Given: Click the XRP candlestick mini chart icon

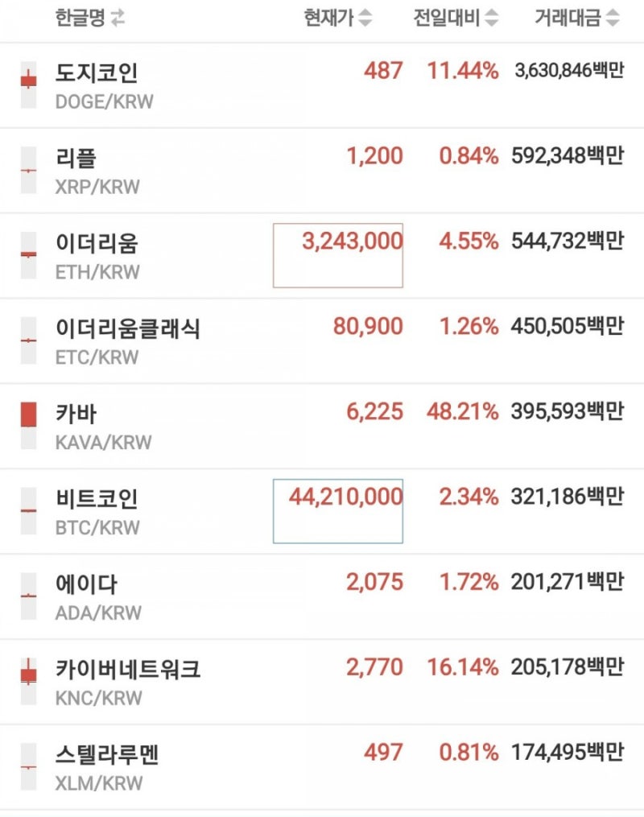Looking at the screenshot, I should pos(29,170).
